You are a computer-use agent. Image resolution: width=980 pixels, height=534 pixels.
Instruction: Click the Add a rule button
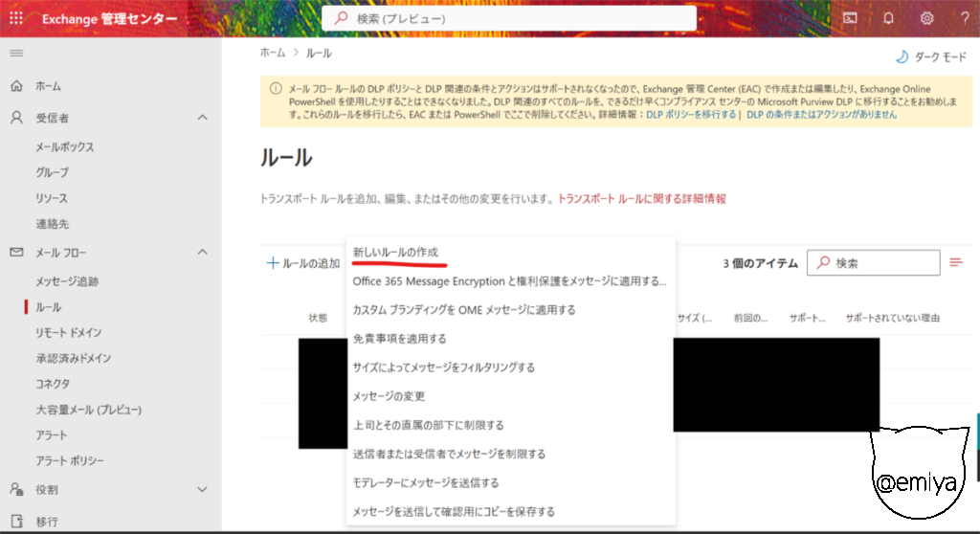(303, 263)
